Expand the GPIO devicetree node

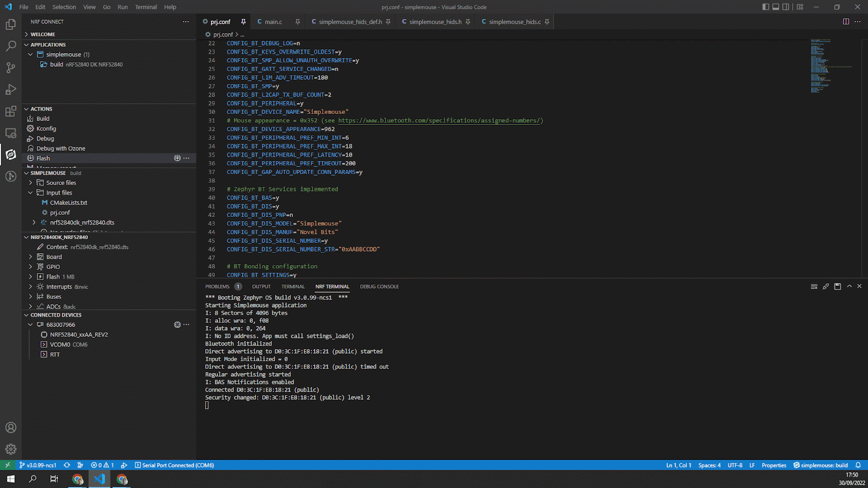pos(31,267)
